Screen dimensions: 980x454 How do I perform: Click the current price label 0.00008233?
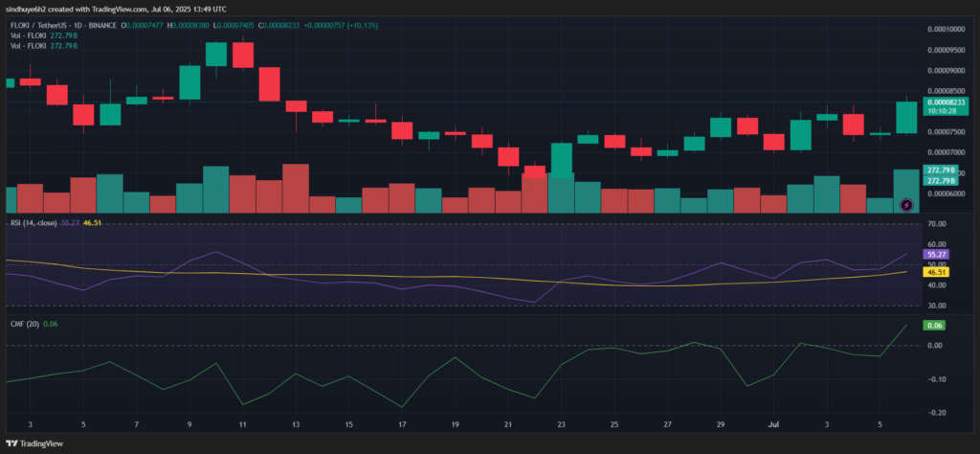[x=946, y=102]
